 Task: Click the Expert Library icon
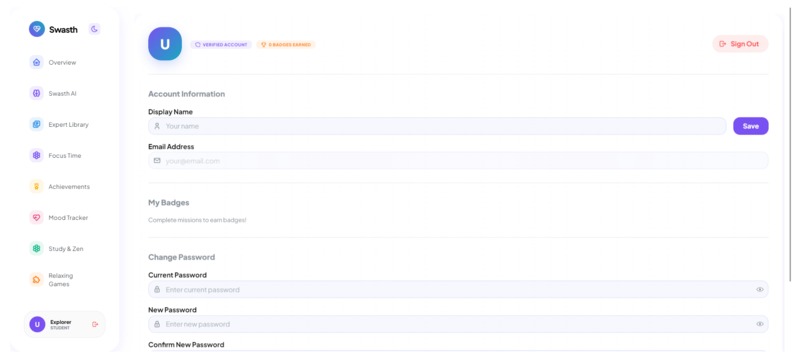pos(36,124)
